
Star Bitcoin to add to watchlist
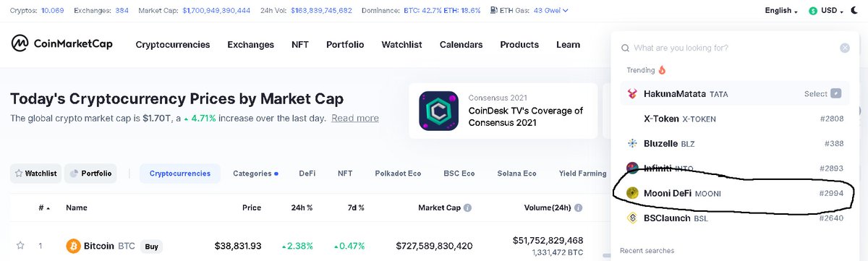click(x=20, y=246)
